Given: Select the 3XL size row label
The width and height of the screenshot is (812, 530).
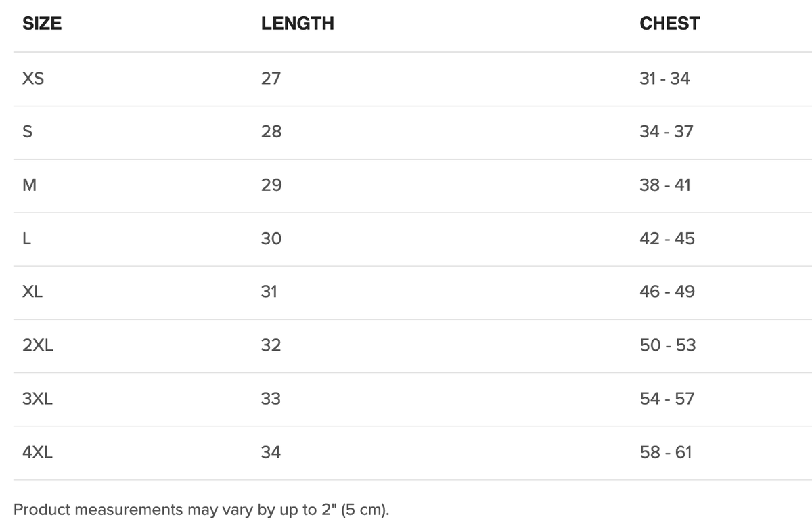Looking at the screenshot, I should pyautogui.click(x=38, y=399).
